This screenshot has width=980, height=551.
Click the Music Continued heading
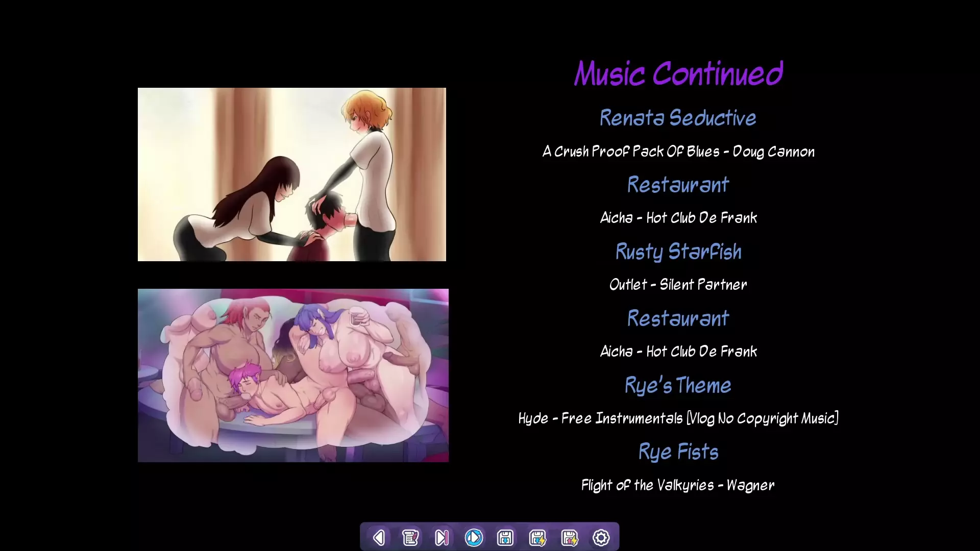[678, 73]
